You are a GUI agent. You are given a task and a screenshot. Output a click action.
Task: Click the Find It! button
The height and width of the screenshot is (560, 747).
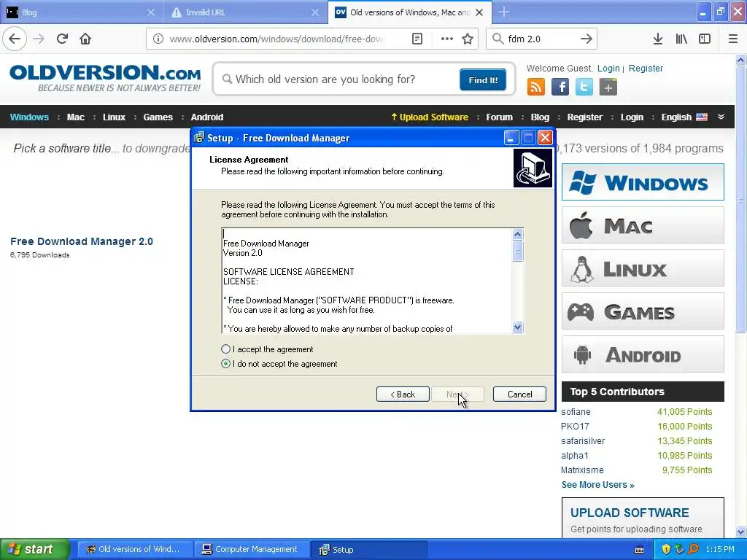click(x=483, y=79)
